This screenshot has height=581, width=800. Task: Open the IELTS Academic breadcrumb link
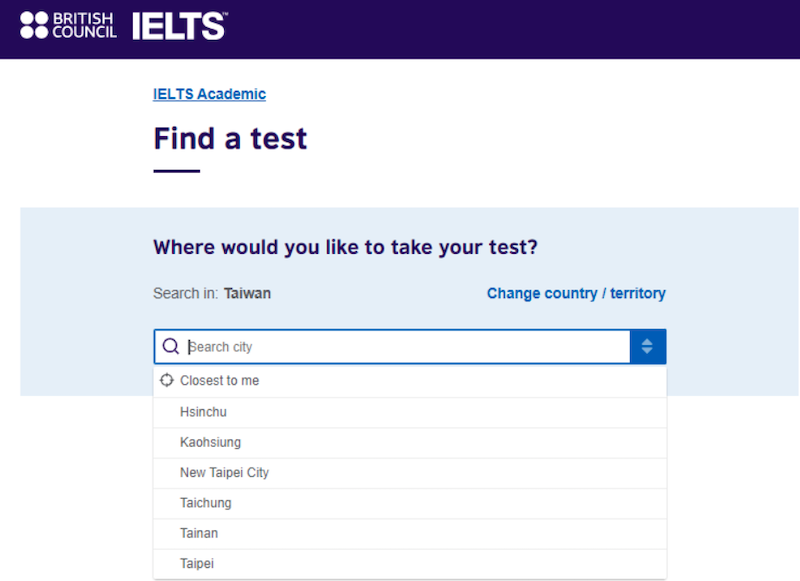pyautogui.click(x=209, y=94)
